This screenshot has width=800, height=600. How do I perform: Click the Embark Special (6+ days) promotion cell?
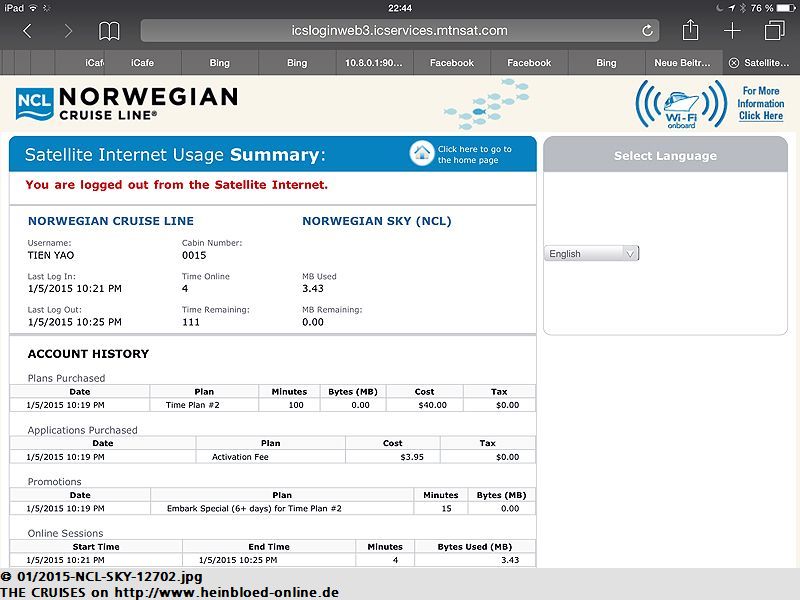coord(282,508)
